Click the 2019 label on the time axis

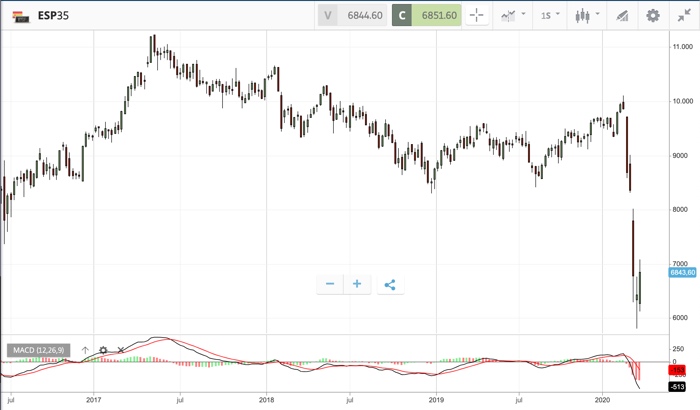click(436, 400)
